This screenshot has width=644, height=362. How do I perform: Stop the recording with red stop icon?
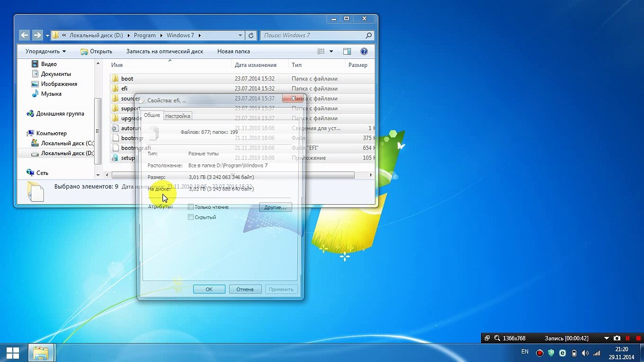(638, 338)
